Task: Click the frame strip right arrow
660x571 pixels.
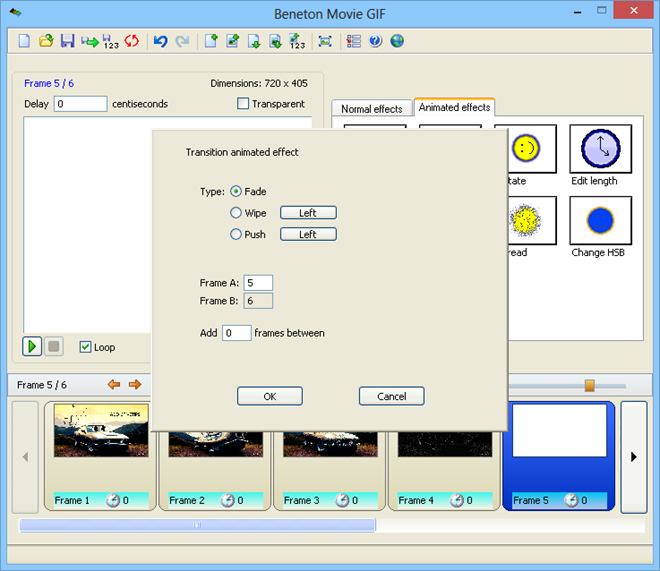Action: click(634, 457)
